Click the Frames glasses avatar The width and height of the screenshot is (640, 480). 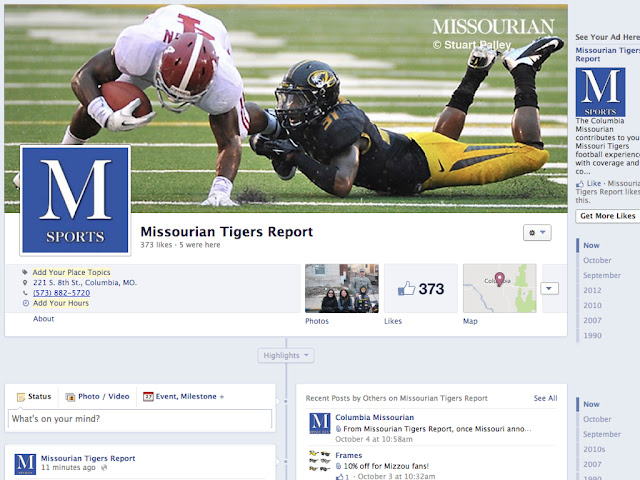pyautogui.click(x=320, y=461)
